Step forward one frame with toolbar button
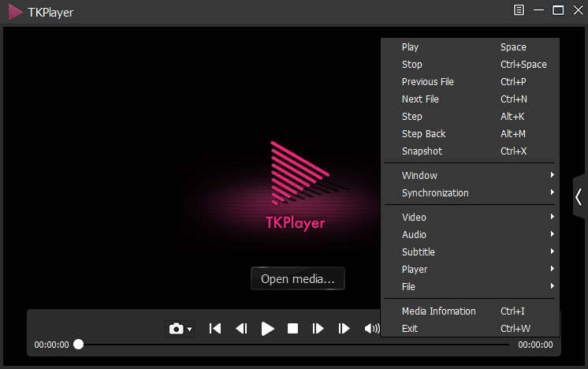This screenshot has width=588, height=369. (x=318, y=329)
